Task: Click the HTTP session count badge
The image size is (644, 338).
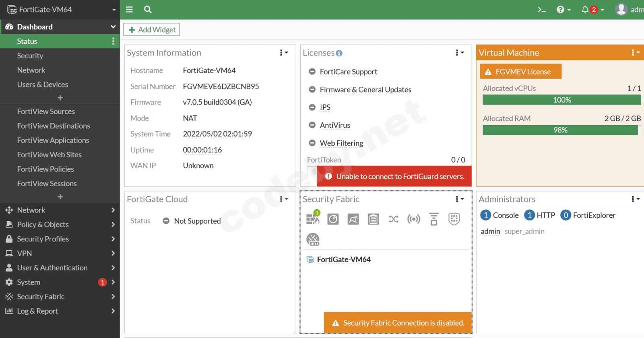Action: point(529,215)
